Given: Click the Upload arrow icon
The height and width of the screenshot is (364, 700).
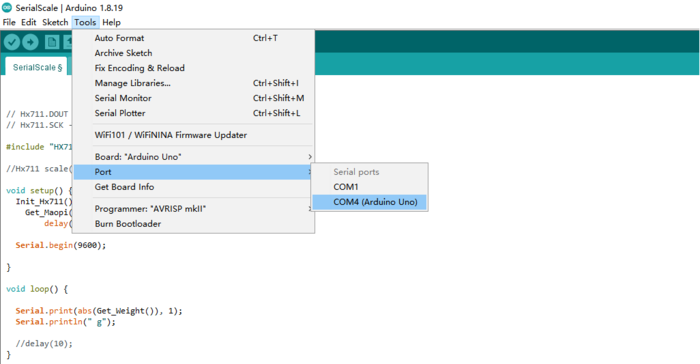Looking at the screenshot, I should 30,42.
